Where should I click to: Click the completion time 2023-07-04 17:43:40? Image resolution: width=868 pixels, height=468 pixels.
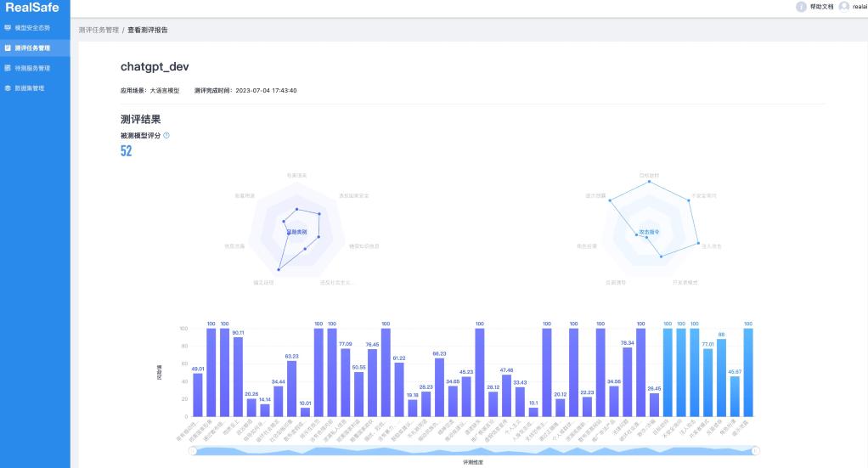point(267,90)
